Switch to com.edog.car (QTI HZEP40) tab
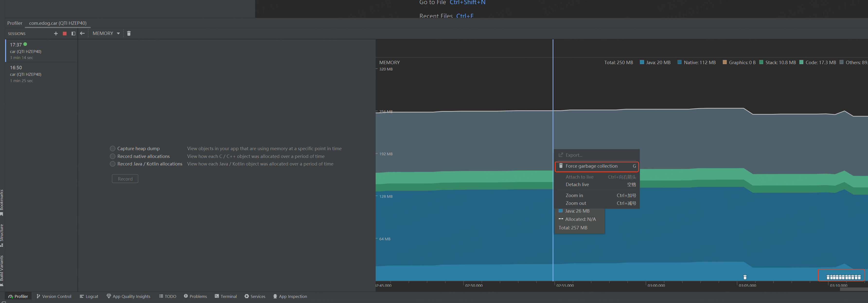 (x=58, y=23)
